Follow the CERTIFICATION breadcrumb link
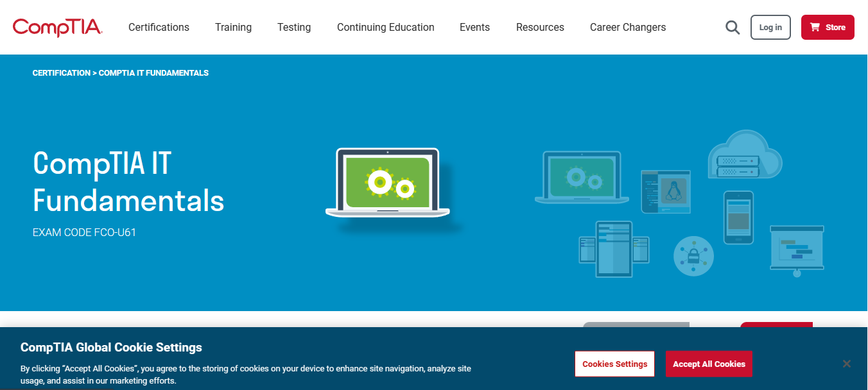Image resolution: width=868 pixels, height=390 pixels. [x=62, y=73]
